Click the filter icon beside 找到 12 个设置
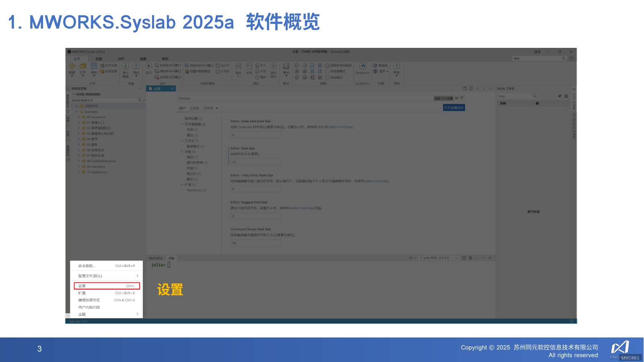The width and height of the screenshot is (644, 362). click(x=462, y=98)
